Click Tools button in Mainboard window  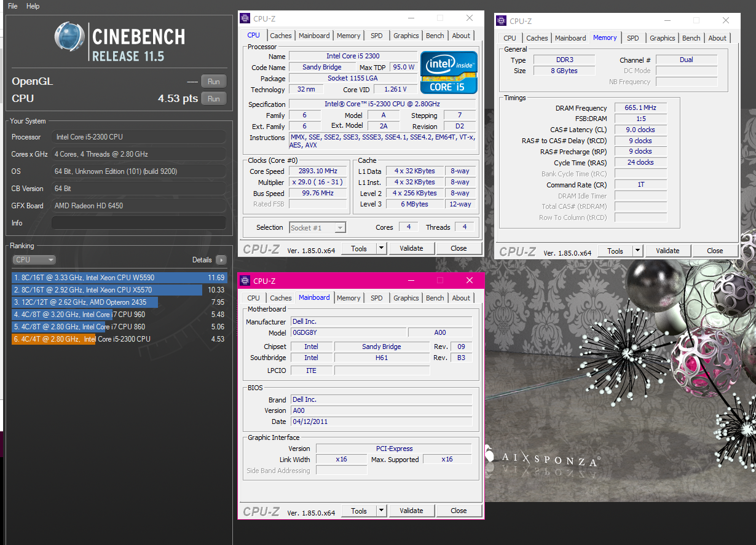[x=359, y=511]
